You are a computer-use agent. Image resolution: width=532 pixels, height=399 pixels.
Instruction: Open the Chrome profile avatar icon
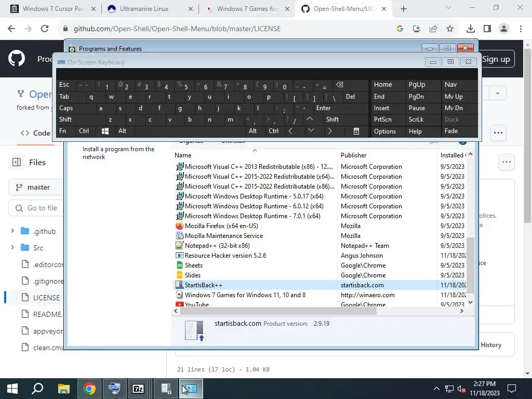click(x=504, y=29)
